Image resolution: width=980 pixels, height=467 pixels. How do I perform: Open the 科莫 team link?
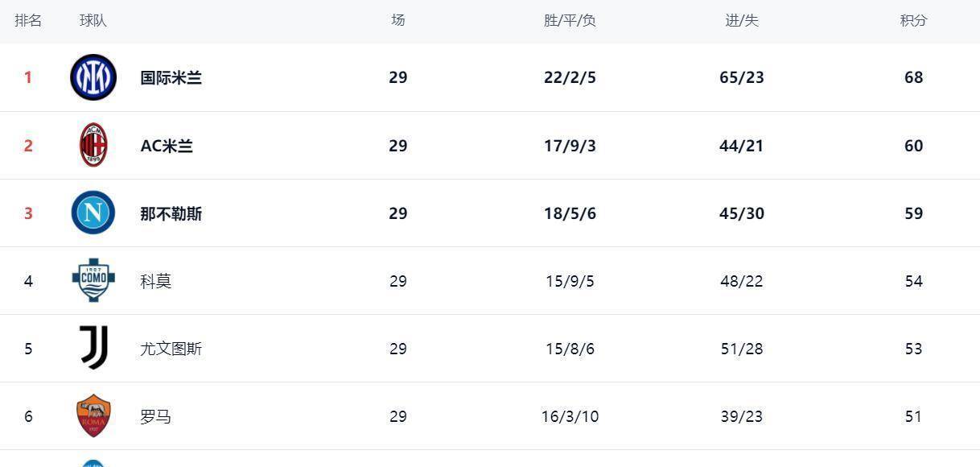155,281
